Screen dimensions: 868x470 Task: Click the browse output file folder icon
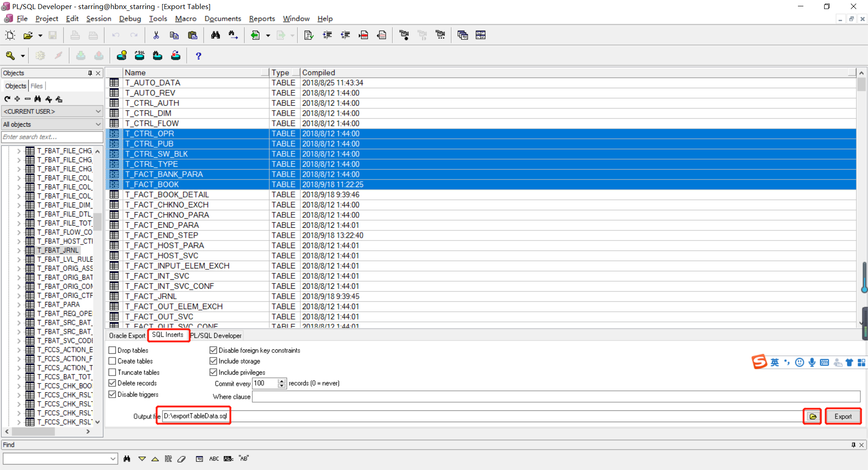812,416
